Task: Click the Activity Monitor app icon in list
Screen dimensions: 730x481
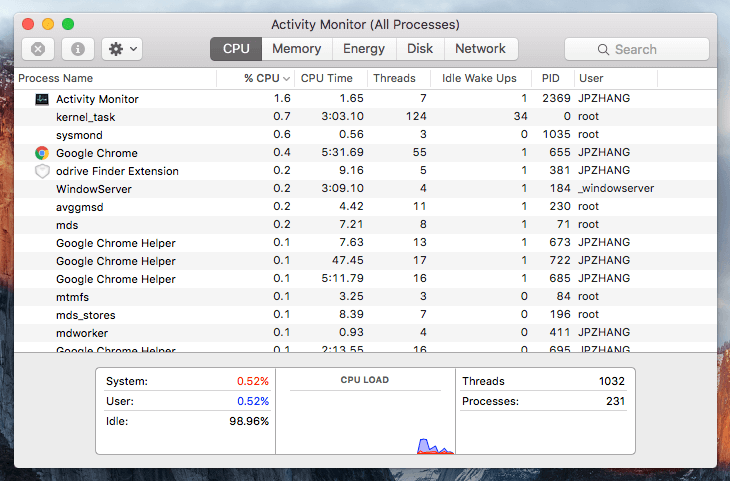Action: (42, 99)
